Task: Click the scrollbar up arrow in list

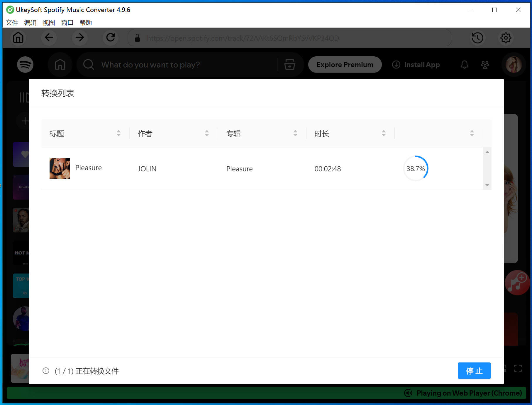Action: (x=487, y=152)
